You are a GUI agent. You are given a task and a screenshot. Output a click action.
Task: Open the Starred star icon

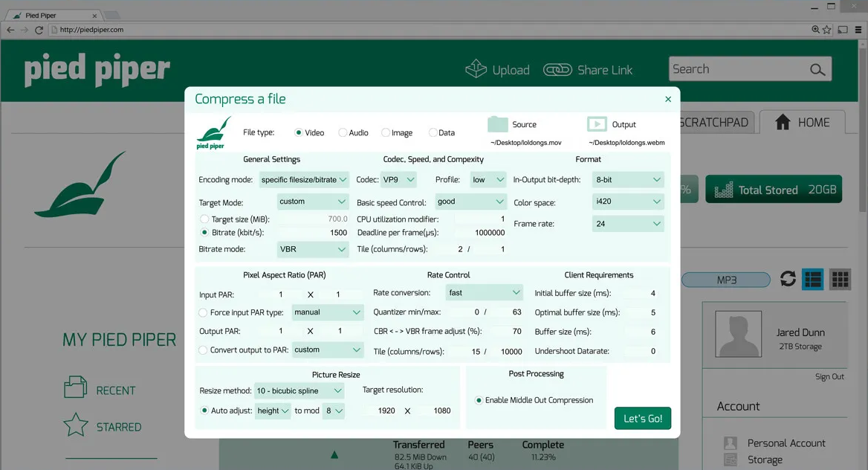point(75,426)
